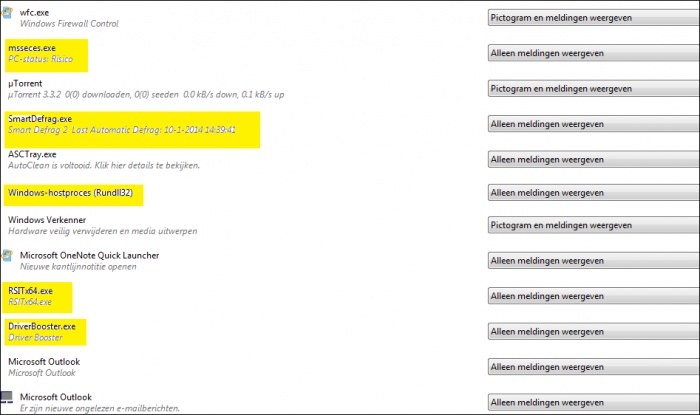Image resolution: width=700 pixels, height=415 pixels.
Task: Select the RSITx64.exe entry name
Action: pos(30,291)
